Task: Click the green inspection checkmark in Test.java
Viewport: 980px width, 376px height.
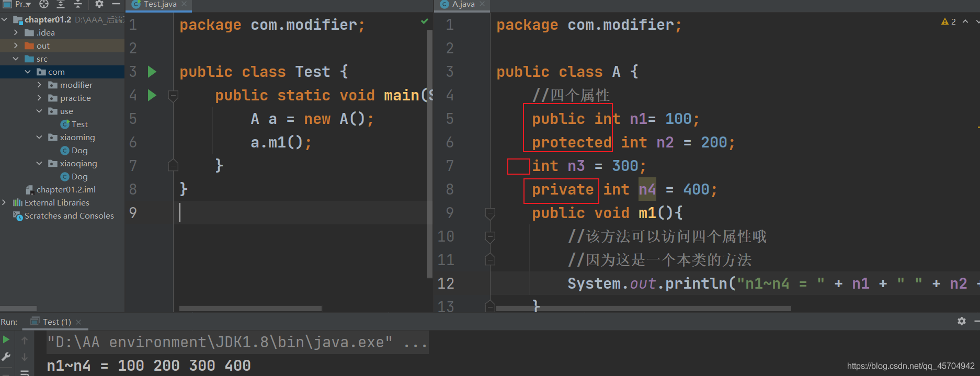Action: [425, 21]
